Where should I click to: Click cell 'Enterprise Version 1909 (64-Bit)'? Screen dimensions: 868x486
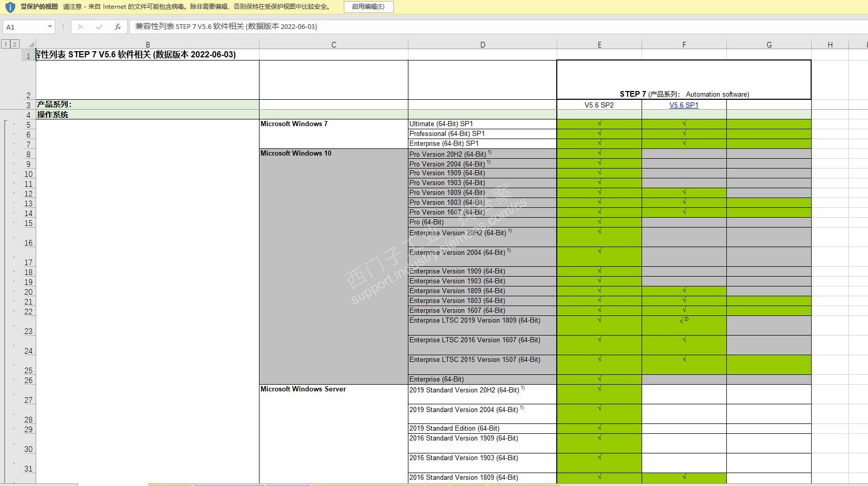(x=482, y=271)
